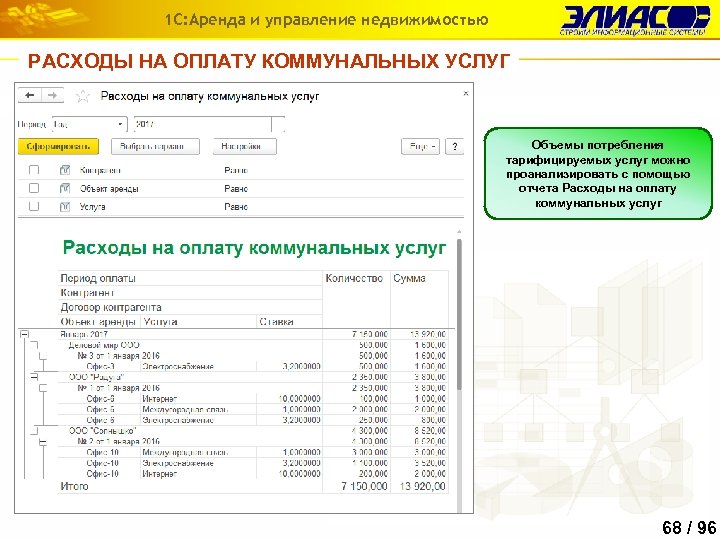Click the report title in the tab header
This screenshot has height=540, width=720.
(x=210, y=96)
